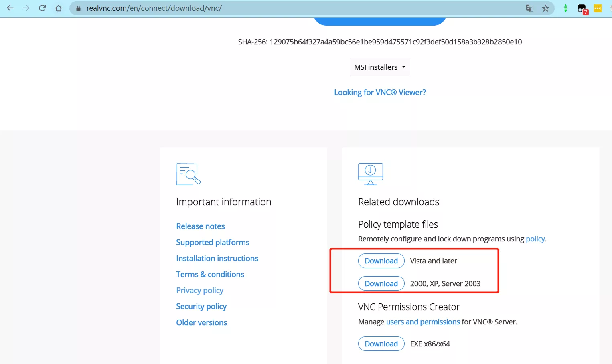
Task: Open the users and permissions link
Action: pyautogui.click(x=423, y=322)
